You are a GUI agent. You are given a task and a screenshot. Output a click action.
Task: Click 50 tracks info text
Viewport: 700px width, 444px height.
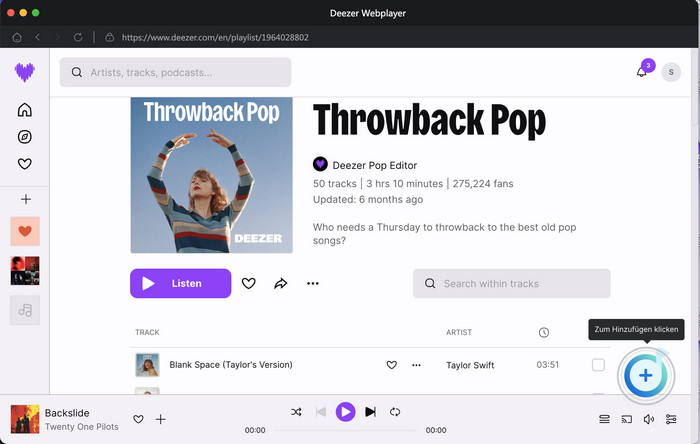pos(335,183)
